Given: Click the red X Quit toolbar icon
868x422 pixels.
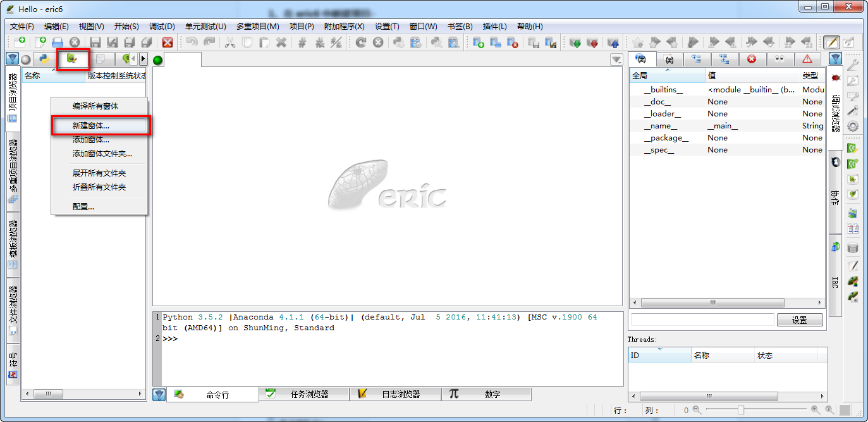Looking at the screenshot, I should pos(168,42).
